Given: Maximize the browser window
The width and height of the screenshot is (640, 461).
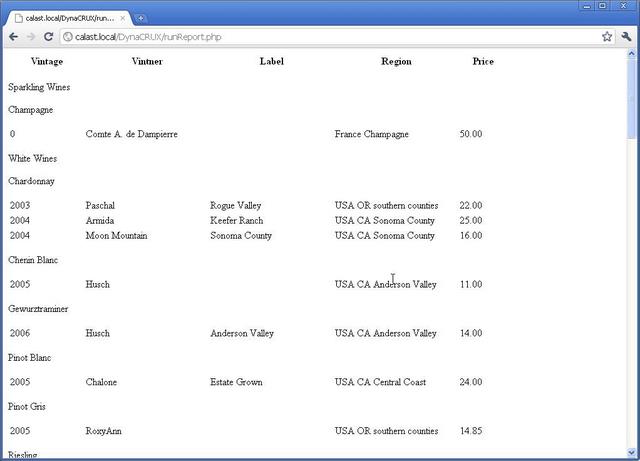Looking at the screenshot, I should point(602,6).
